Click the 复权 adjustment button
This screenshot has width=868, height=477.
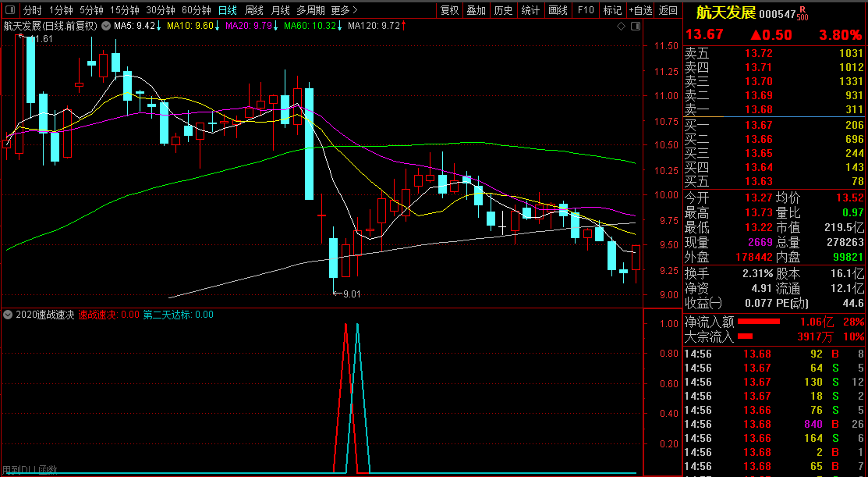click(x=449, y=10)
